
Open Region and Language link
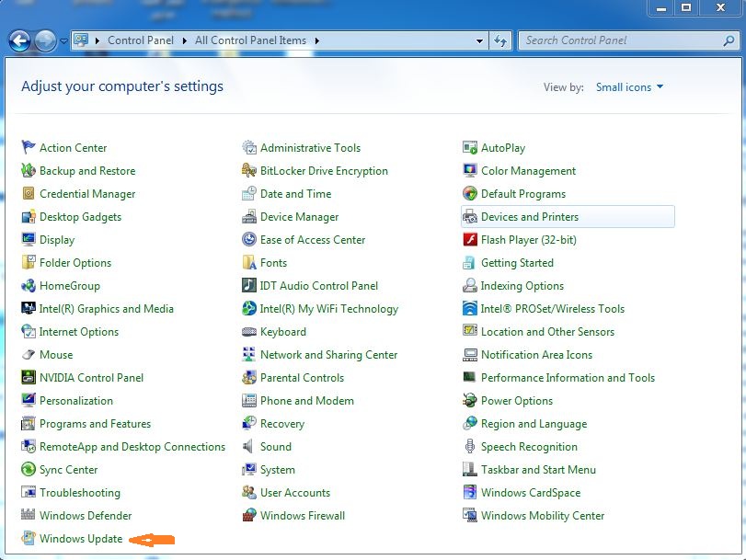pos(534,424)
